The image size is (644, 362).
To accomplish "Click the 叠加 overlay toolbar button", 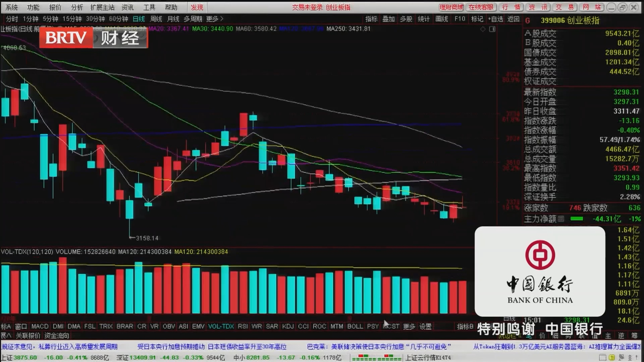I will point(389,19).
